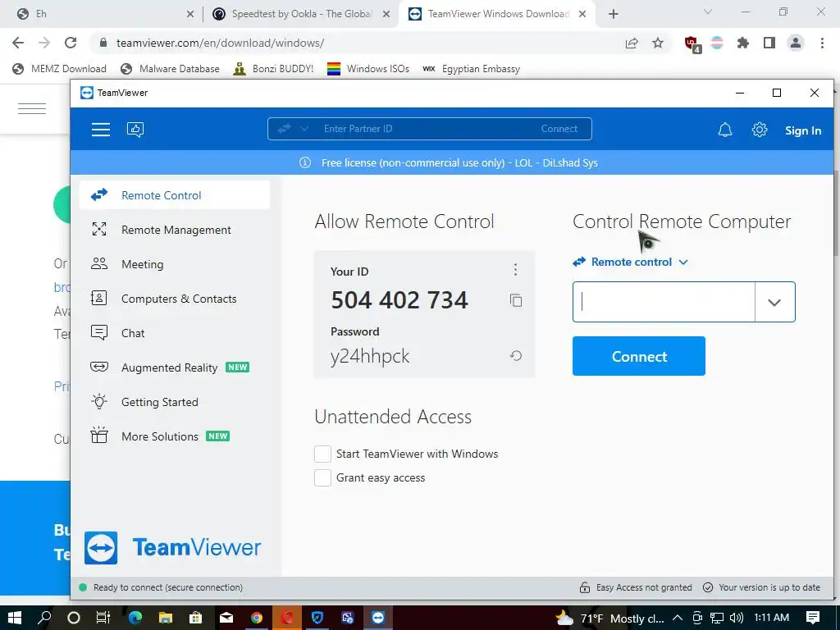The height and width of the screenshot is (630, 840).
Task: Open Chrome tab search chevron
Action: coord(708,11)
